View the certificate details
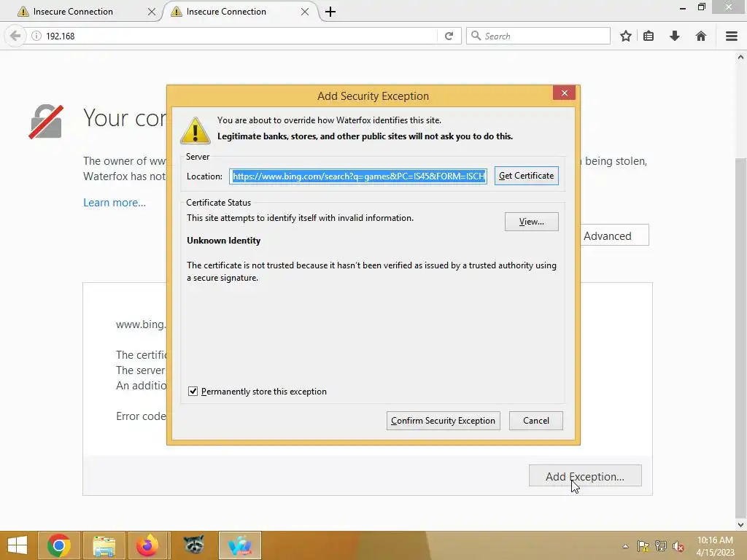 coord(532,222)
